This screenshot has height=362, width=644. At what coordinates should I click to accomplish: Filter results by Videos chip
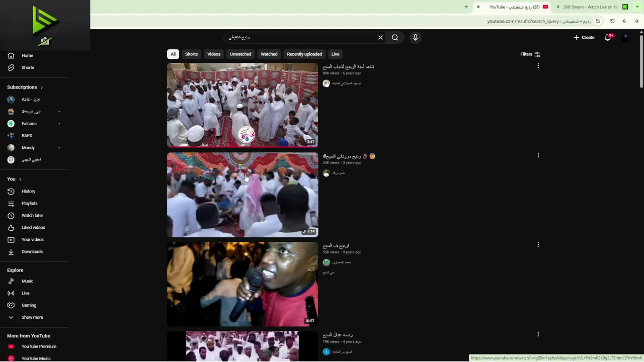214,54
